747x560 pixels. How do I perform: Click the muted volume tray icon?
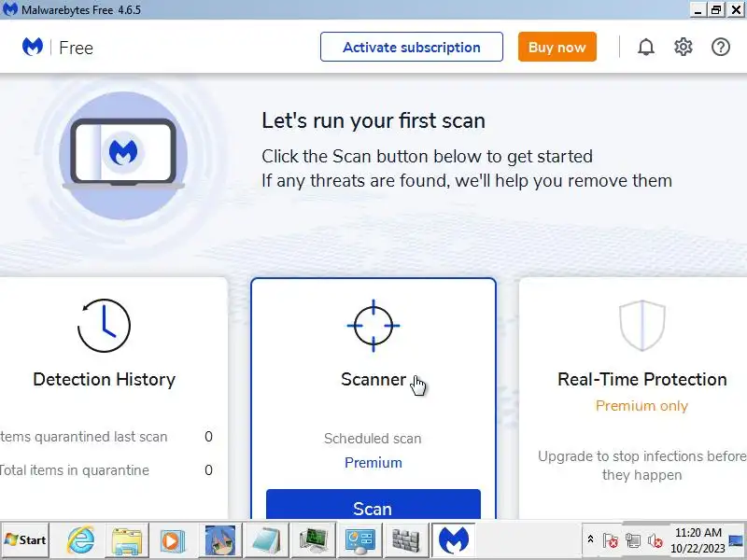pos(655,540)
